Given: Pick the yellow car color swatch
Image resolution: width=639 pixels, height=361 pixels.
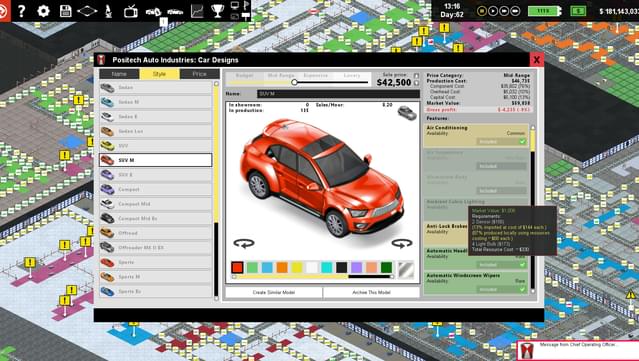Looking at the screenshot, I should point(297,267).
